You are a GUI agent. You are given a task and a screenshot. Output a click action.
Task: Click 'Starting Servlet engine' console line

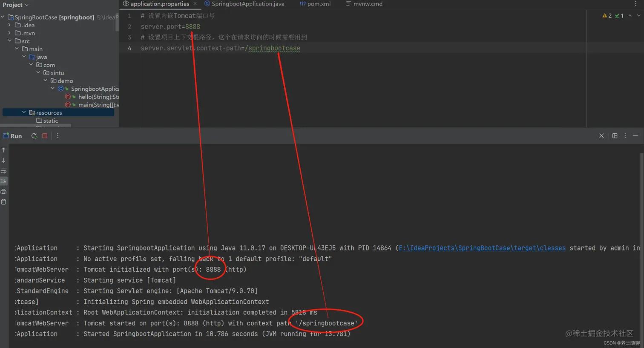[x=170, y=291]
